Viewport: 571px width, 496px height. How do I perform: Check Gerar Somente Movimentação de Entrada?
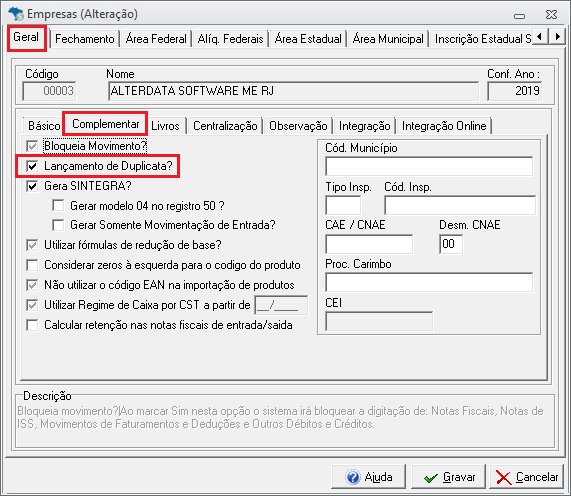[58, 225]
